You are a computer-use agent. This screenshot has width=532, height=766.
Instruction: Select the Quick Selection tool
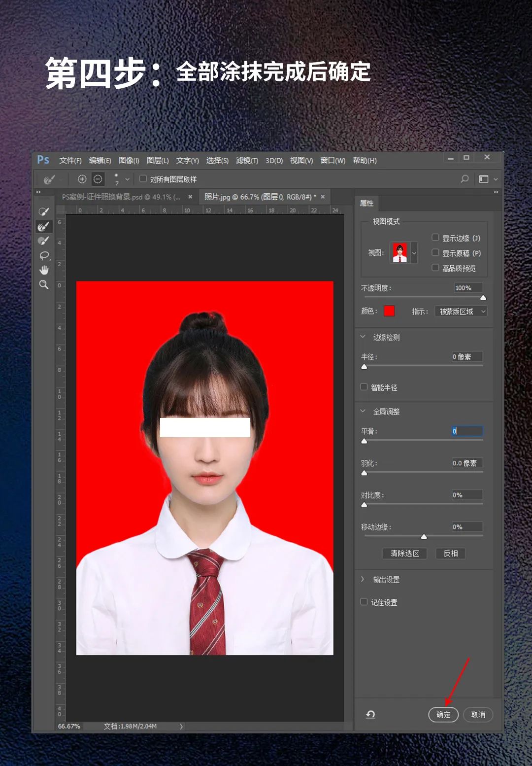(44, 211)
